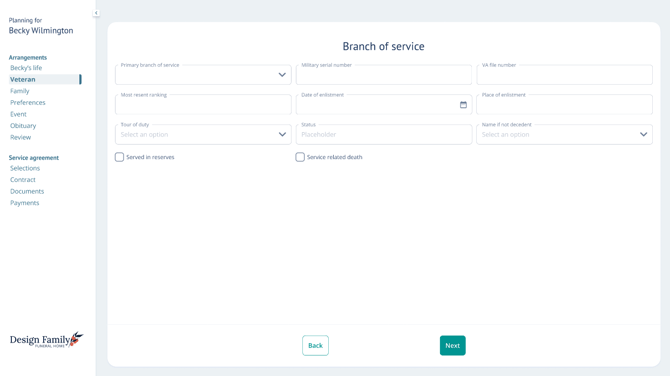This screenshot has height=376, width=670.
Task: Click the Next button
Action: 453,346
